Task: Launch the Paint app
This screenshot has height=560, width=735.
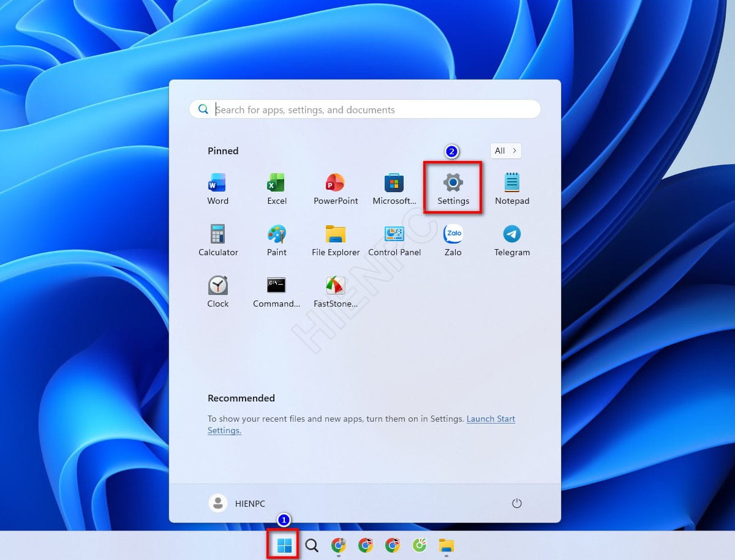Action: click(x=277, y=241)
